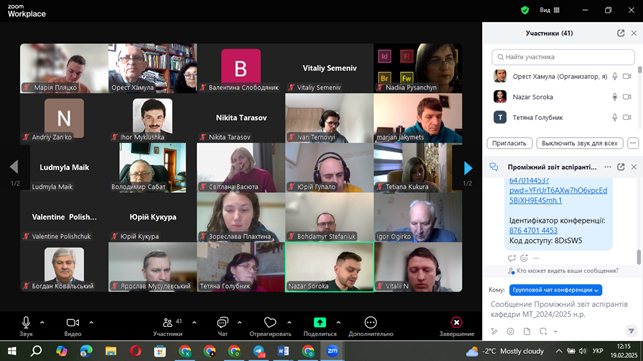
Task: Click the meeting ID link 876 4701 4453
Action: pyautogui.click(x=533, y=231)
